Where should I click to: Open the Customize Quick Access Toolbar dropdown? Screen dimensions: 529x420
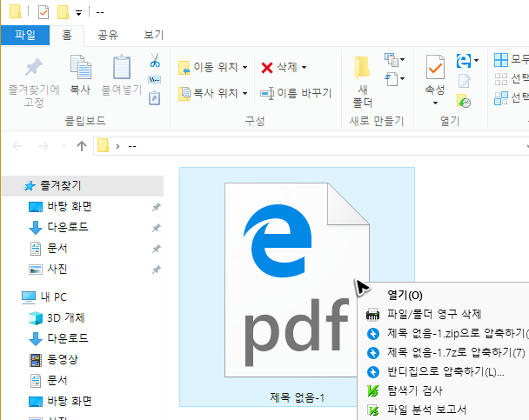point(78,13)
